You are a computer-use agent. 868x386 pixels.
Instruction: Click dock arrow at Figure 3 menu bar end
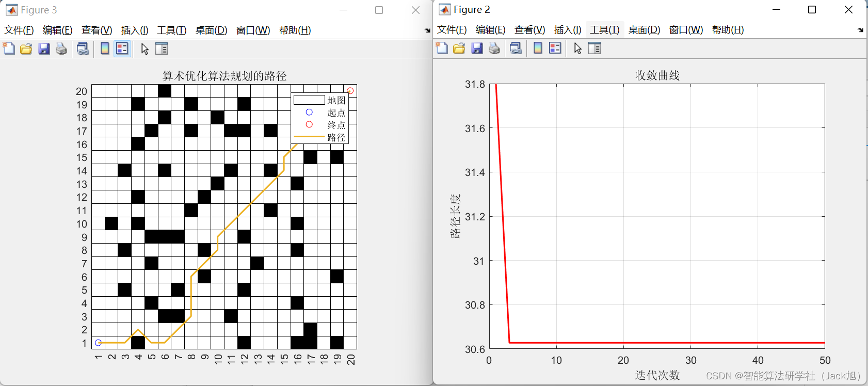pyautogui.click(x=427, y=31)
